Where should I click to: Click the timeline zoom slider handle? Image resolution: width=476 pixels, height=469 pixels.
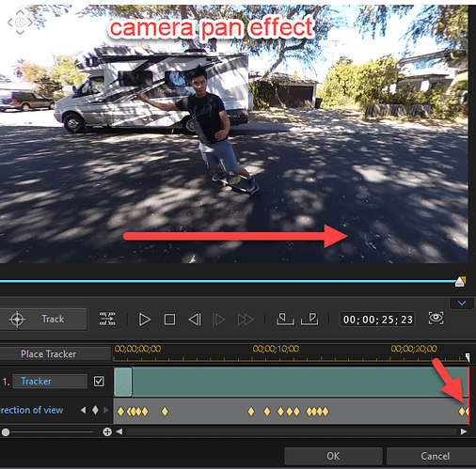pyautogui.click(x=6, y=432)
